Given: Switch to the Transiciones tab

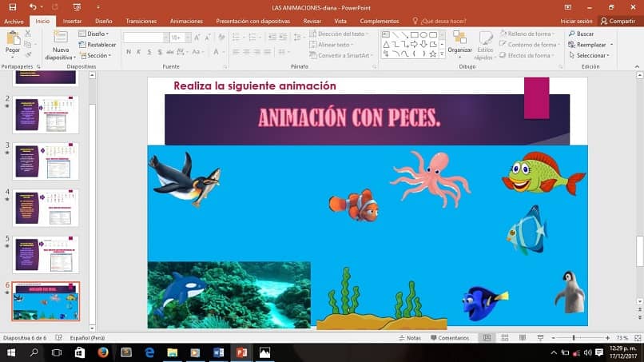Looking at the screenshot, I should (141, 21).
